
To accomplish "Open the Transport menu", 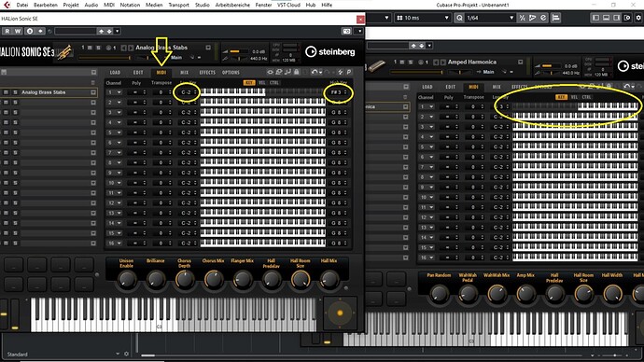I will click(x=178, y=5).
